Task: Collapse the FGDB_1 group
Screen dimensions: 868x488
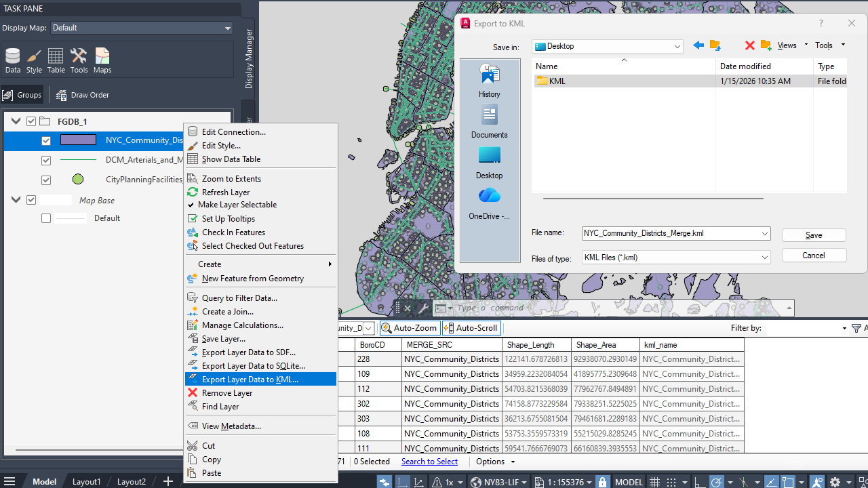Action: click(x=16, y=121)
